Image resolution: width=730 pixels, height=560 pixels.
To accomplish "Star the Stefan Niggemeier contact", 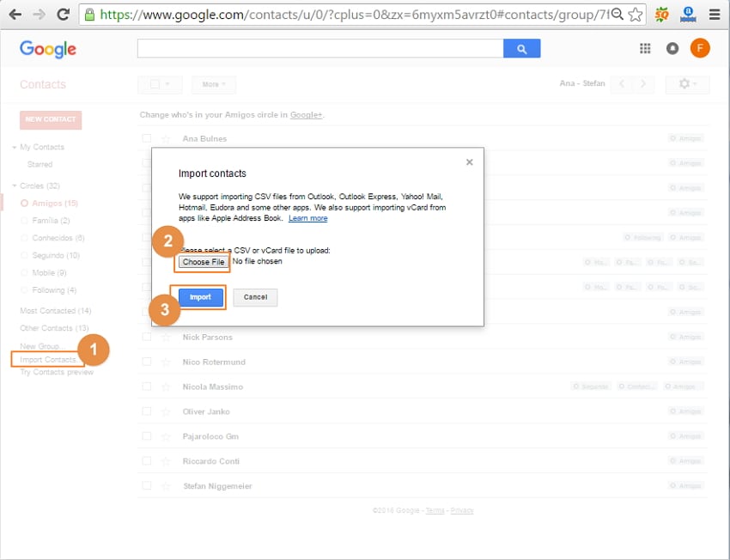I will click(x=166, y=486).
